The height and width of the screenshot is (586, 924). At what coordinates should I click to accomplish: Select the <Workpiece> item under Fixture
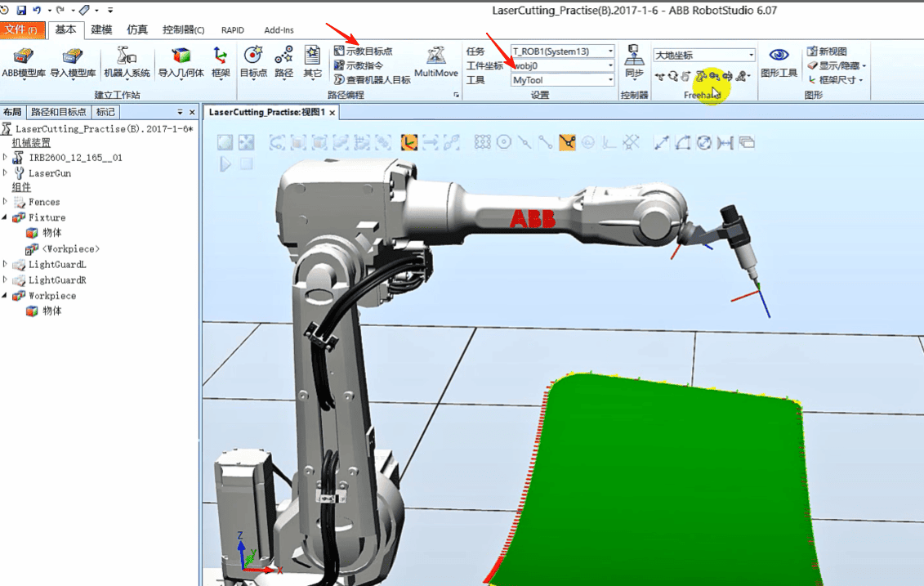[71, 248]
